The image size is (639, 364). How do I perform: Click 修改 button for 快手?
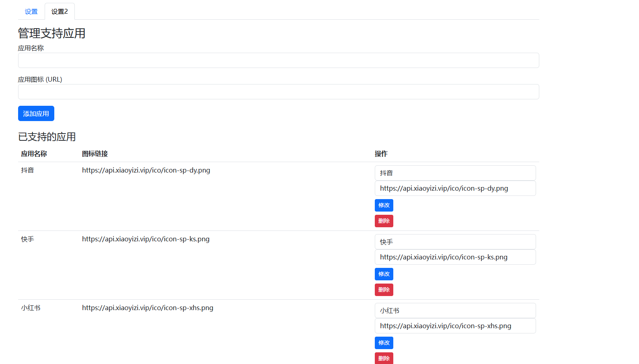[384, 274]
